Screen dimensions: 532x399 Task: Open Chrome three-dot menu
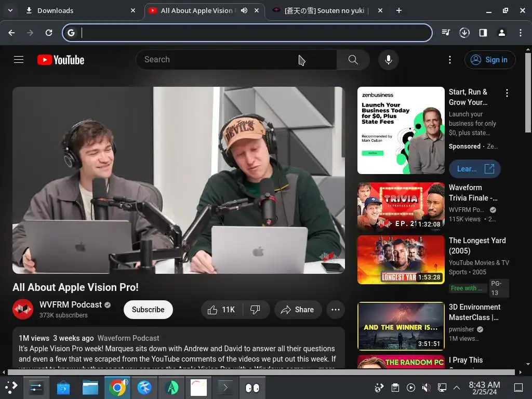coord(521,33)
